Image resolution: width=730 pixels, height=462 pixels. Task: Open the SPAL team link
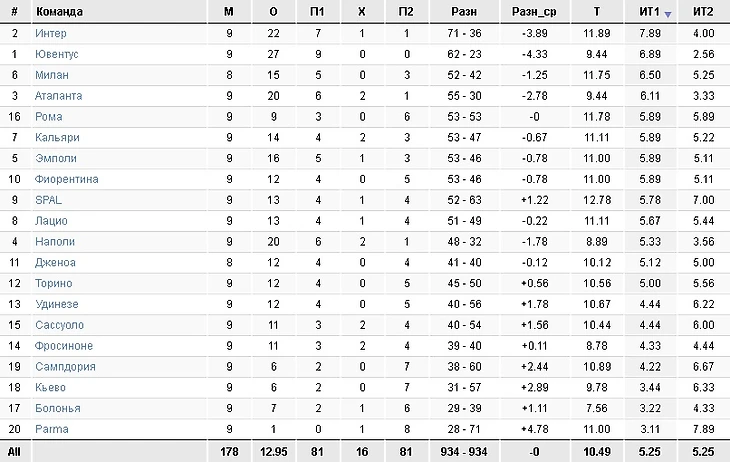point(48,200)
